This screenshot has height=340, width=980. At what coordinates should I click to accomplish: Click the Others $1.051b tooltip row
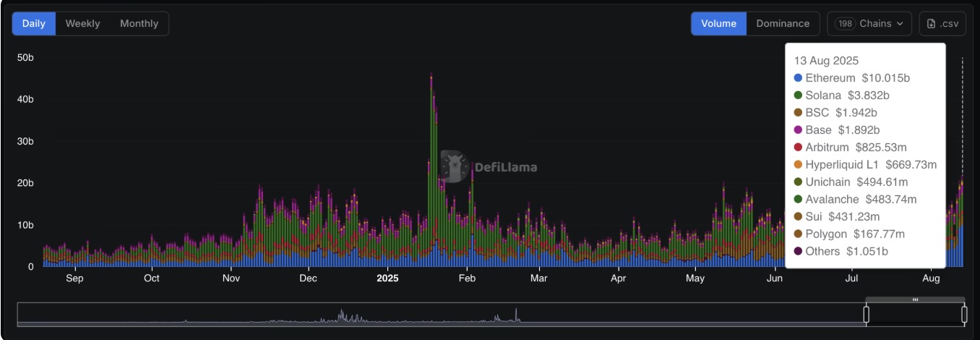tap(841, 251)
